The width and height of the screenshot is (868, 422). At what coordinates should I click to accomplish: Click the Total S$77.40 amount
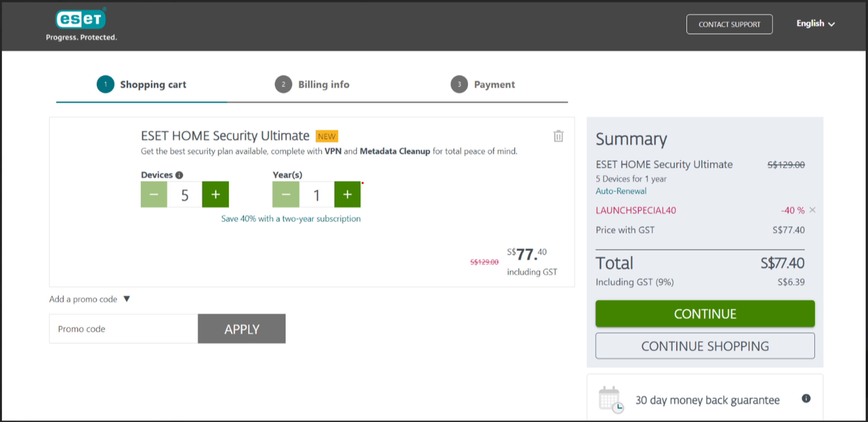coord(782,263)
